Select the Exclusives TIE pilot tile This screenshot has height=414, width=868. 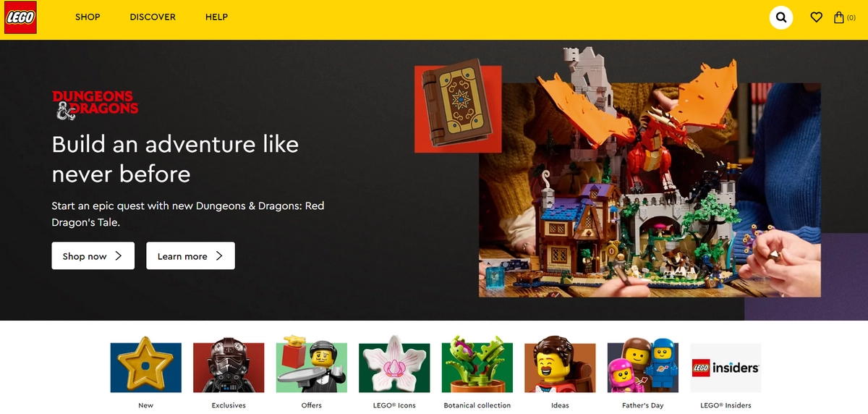[x=229, y=368]
